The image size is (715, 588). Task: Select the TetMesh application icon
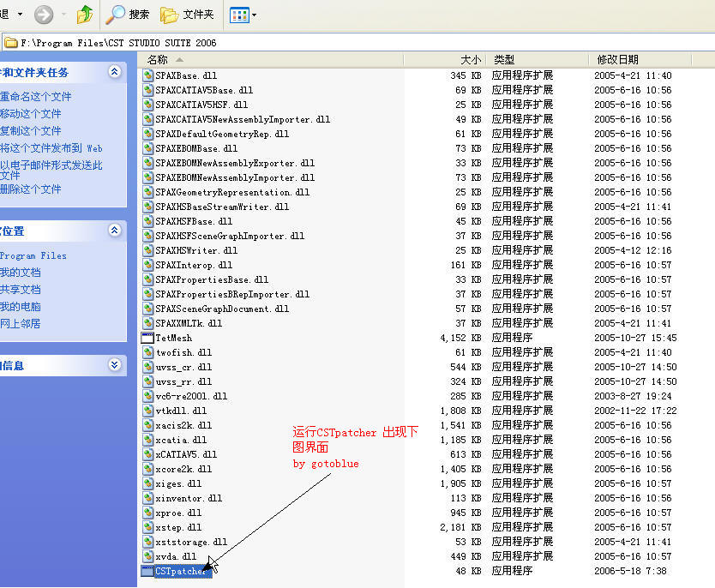tap(147, 338)
